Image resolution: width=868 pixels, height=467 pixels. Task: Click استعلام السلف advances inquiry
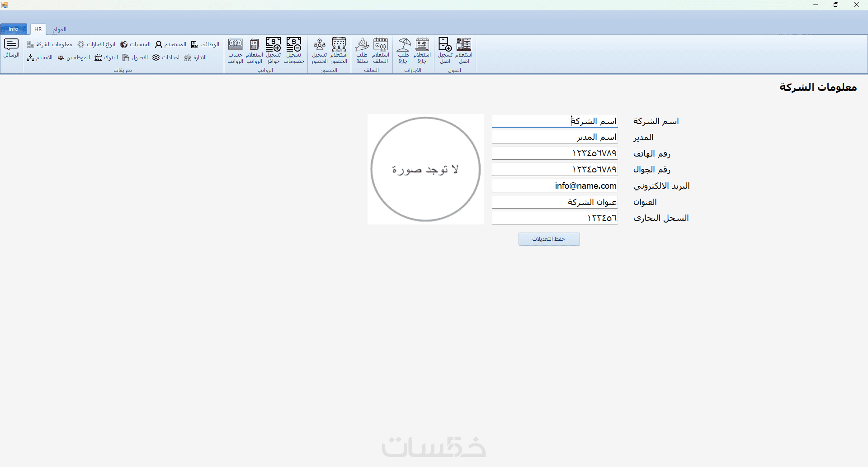(381, 51)
